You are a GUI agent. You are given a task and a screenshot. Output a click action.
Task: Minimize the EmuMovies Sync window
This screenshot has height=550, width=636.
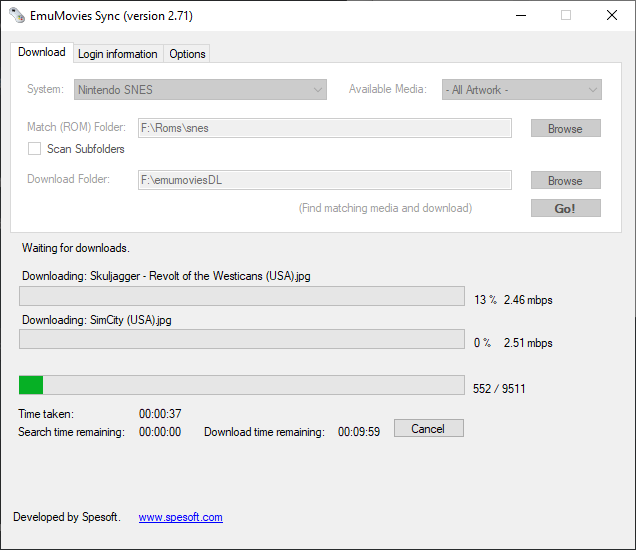[x=519, y=16]
